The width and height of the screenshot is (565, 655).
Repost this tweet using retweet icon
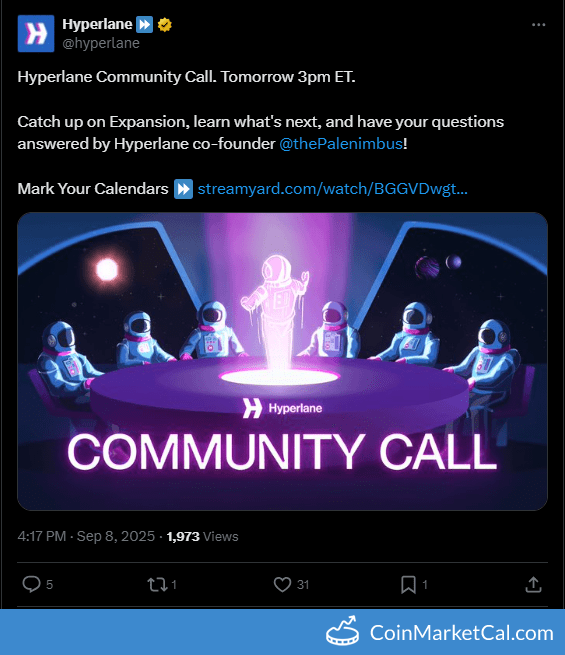click(x=157, y=584)
